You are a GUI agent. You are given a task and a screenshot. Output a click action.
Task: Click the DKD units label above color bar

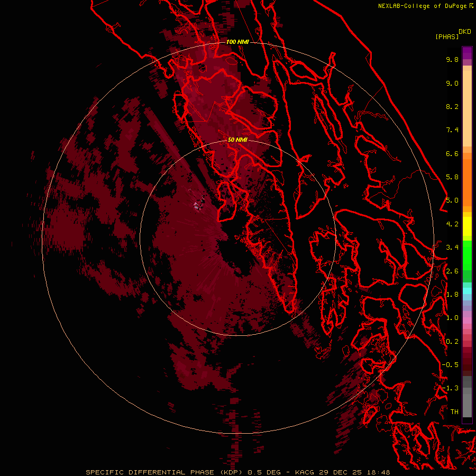[465, 32]
